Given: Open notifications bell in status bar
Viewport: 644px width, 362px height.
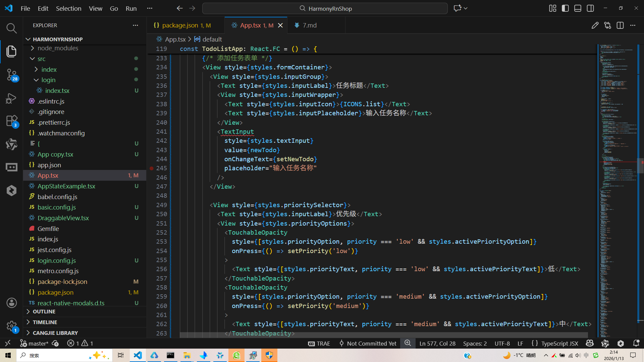Looking at the screenshot, I should click(636, 343).
